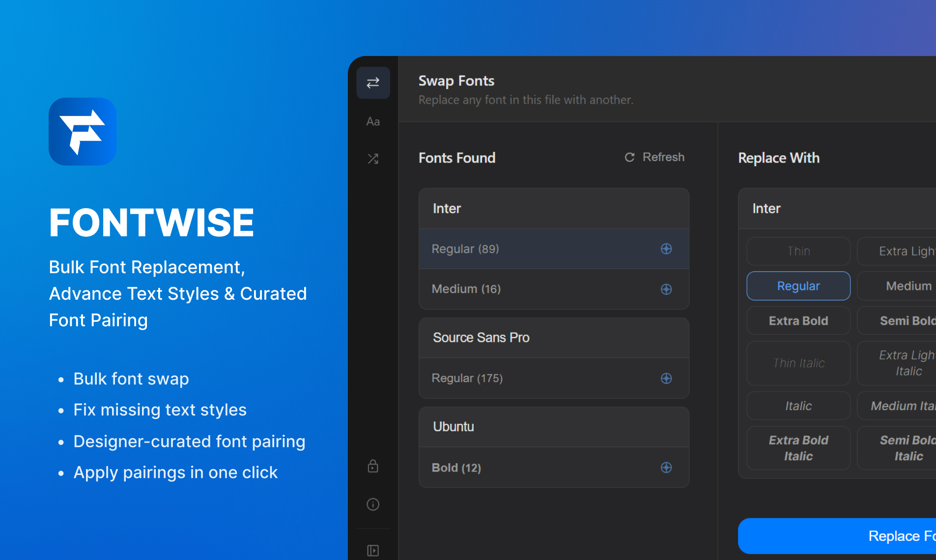The height and width of the screenshot is (560, 936).
Task: Click 'Replace any font in this file' subtitle
Action: 526,100
